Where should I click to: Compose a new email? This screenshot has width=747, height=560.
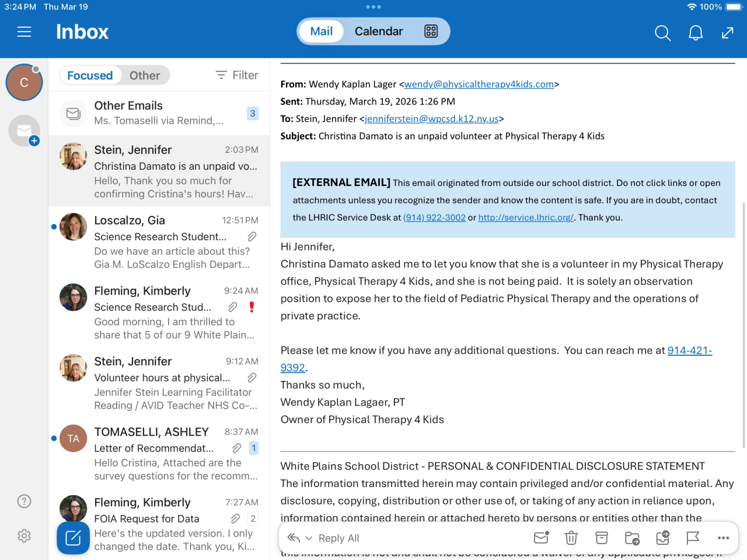tap(73, 538)
